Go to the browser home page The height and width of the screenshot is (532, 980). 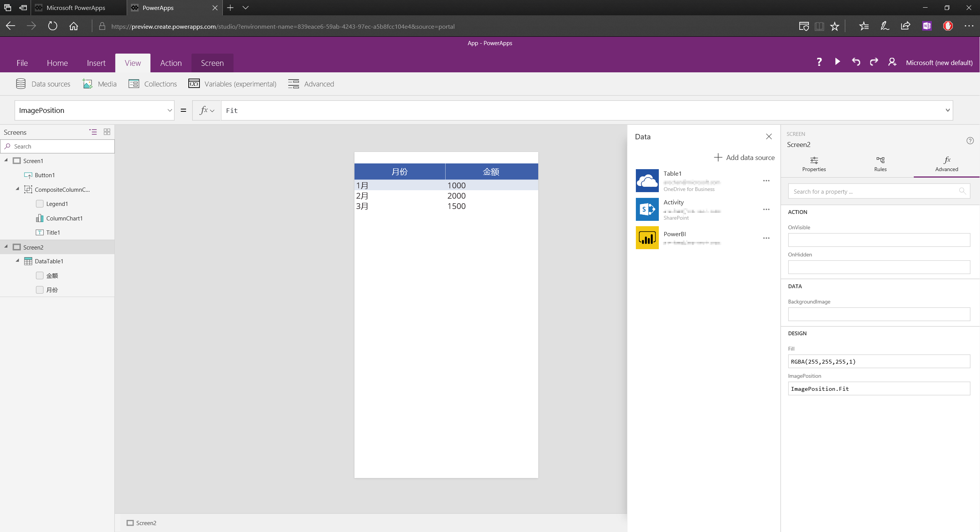(x=73, y=26)
